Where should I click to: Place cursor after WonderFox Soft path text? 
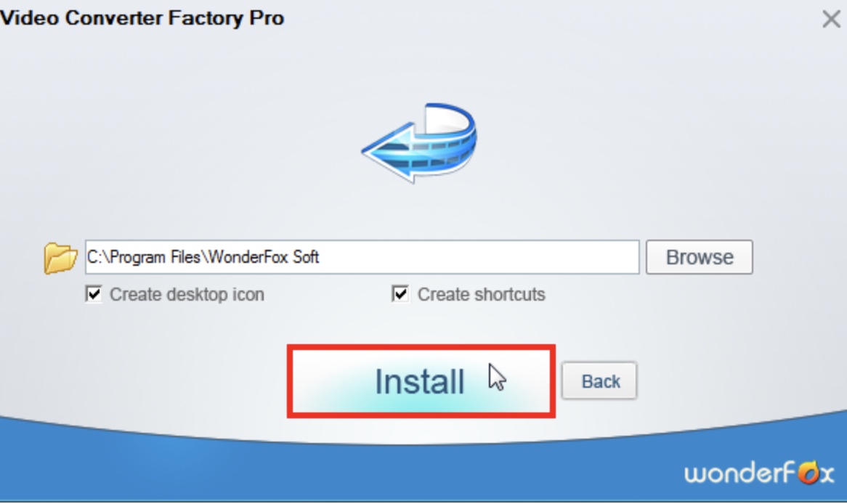tap(321, 257)
